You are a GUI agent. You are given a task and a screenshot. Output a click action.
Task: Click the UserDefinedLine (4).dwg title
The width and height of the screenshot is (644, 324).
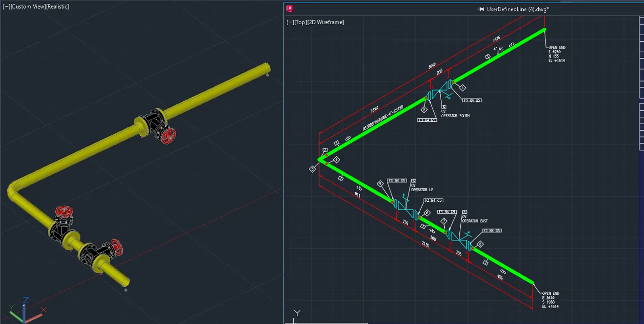point(517,9)
